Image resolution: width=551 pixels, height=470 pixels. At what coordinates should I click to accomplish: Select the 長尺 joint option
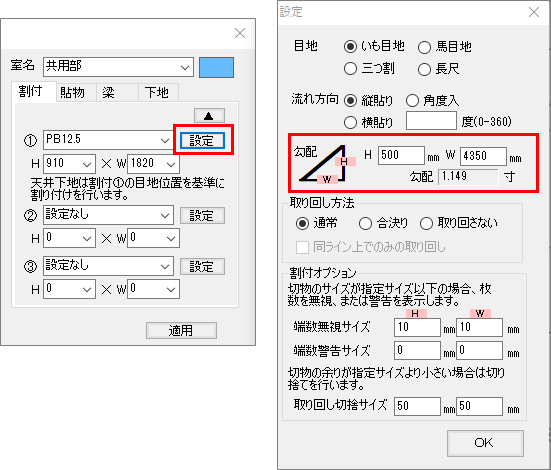pos(438,69)
